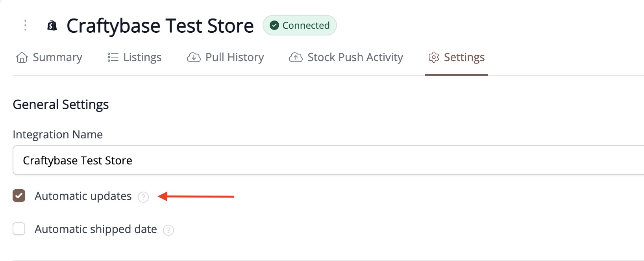Select the Settings tab label
The height and width of the screenshot is (261, 644).
pos(464,58)
